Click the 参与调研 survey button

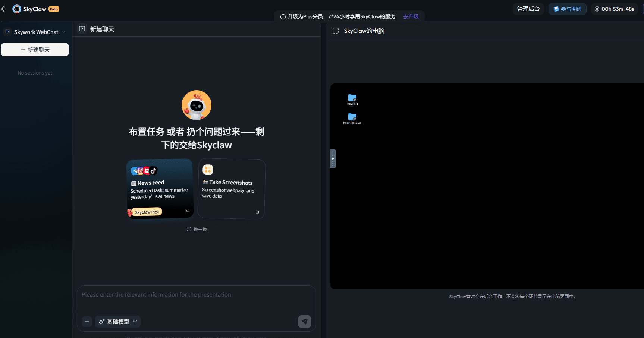[x=567, y=9]
